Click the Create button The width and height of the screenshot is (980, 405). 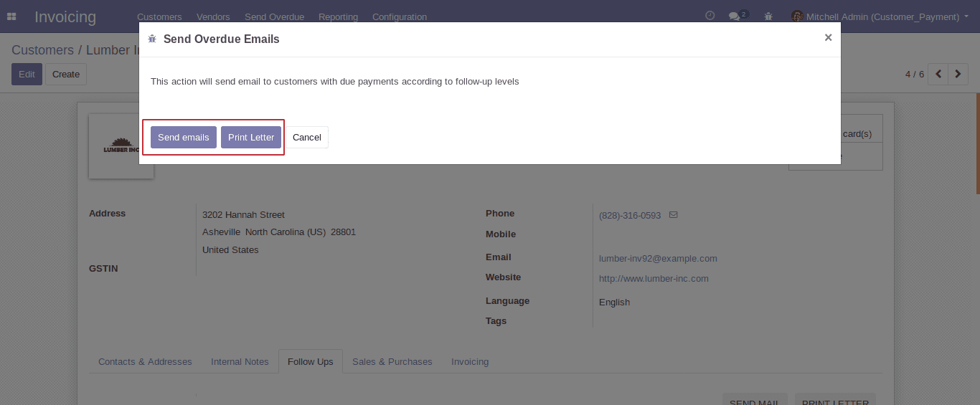tap(66, 74)
